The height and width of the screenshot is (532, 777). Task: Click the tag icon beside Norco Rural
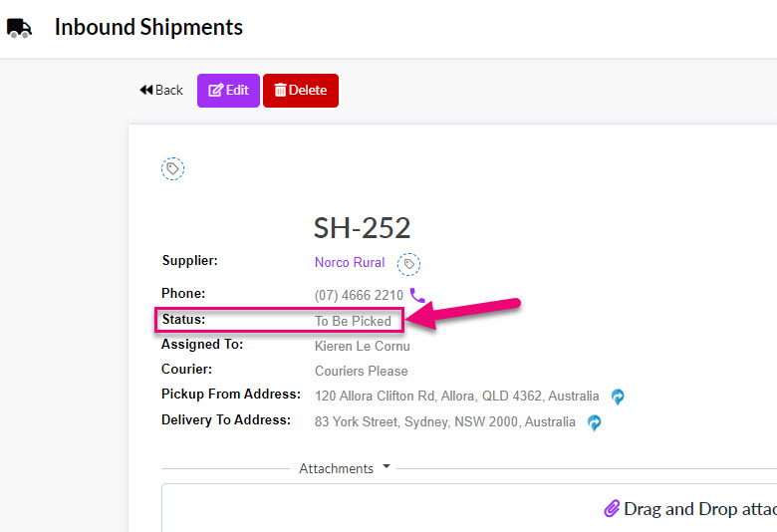coord(408,264)
